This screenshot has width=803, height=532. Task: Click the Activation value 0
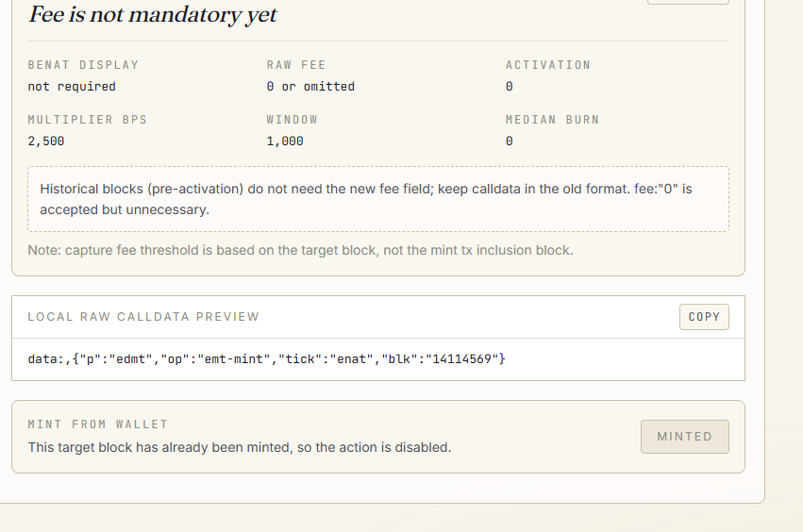coord(509,87)
